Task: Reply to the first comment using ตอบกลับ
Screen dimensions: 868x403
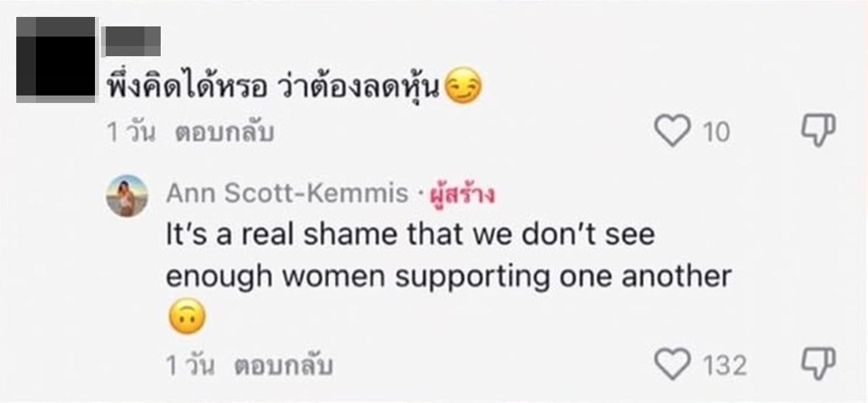Action: pos(224,132)
